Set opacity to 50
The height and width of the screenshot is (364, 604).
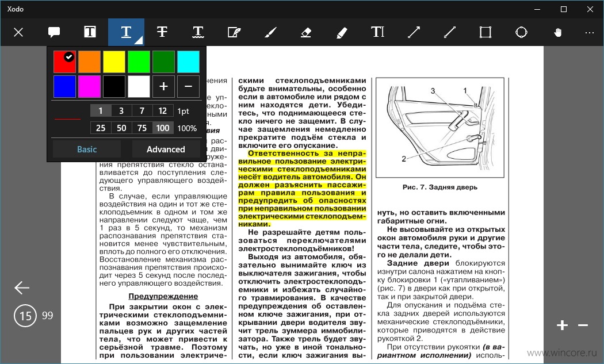point(121,128)
